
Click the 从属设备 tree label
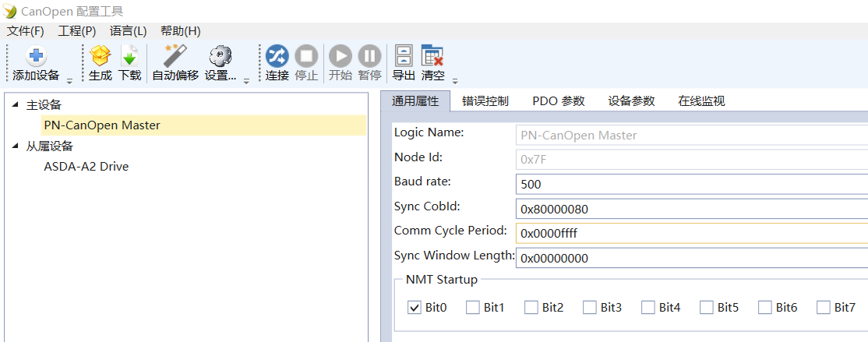tap(50, 146)
